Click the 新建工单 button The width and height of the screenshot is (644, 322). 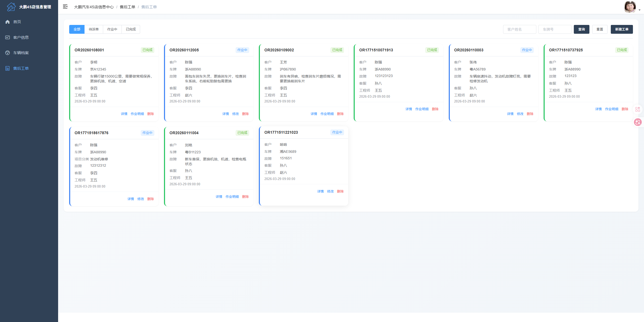pyautogui.click(x=622, y=29)
